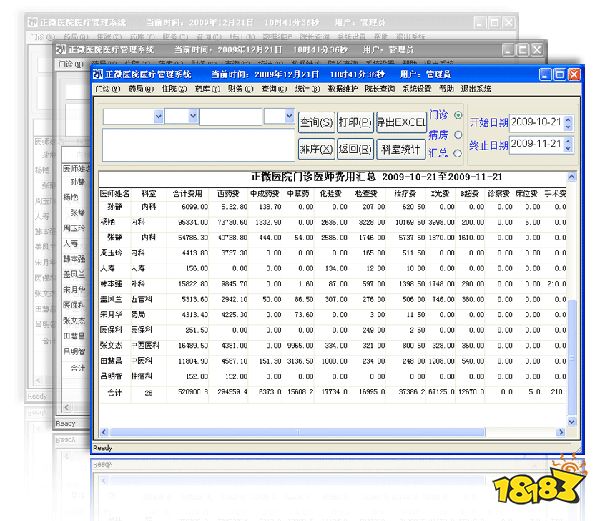600x521 pixels.
Task: Click the app icon in the front title bar
Action: click(x=99, y=74)
